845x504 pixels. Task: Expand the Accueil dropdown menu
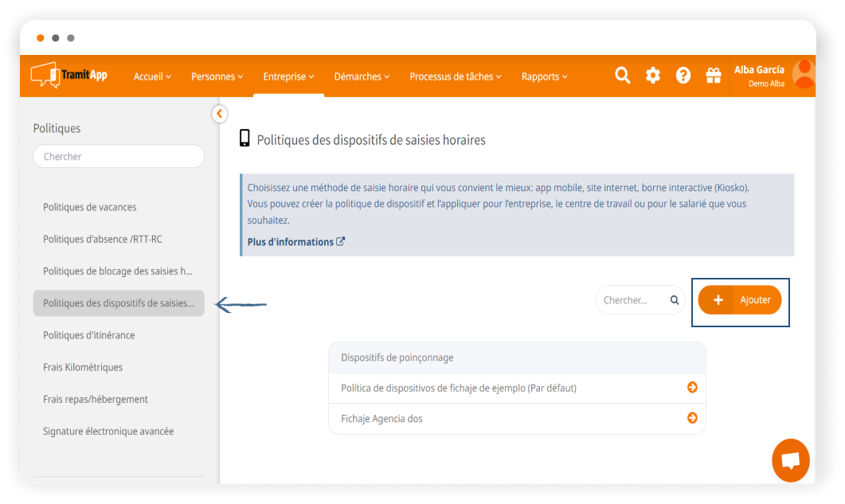(152, 76)
